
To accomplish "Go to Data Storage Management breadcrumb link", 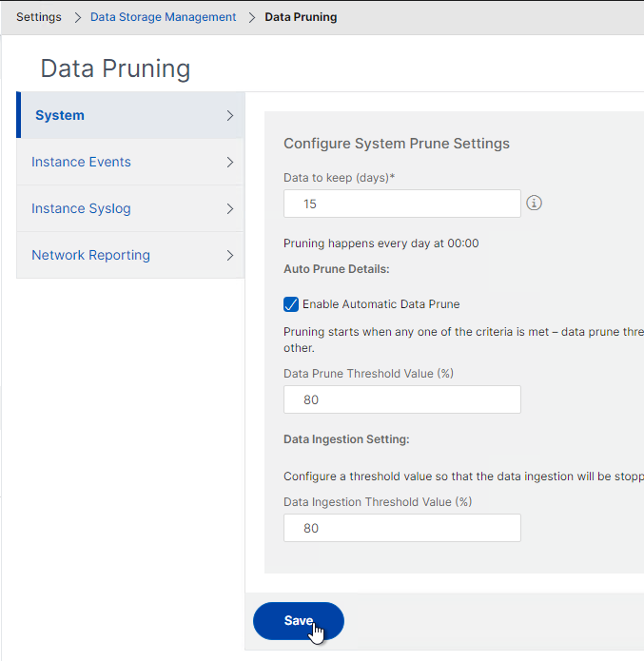I will pos(164,17).
